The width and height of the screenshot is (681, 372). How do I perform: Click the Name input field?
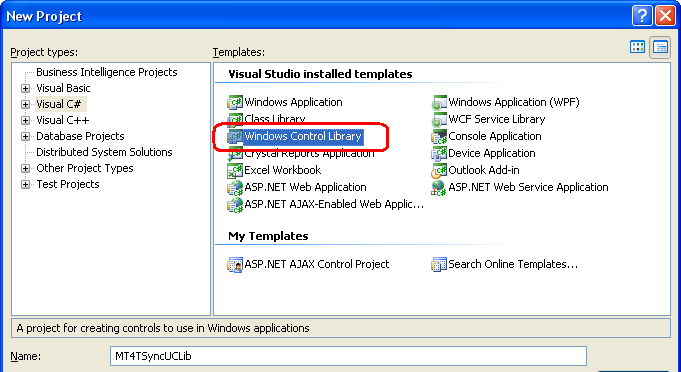pos(348,356)
